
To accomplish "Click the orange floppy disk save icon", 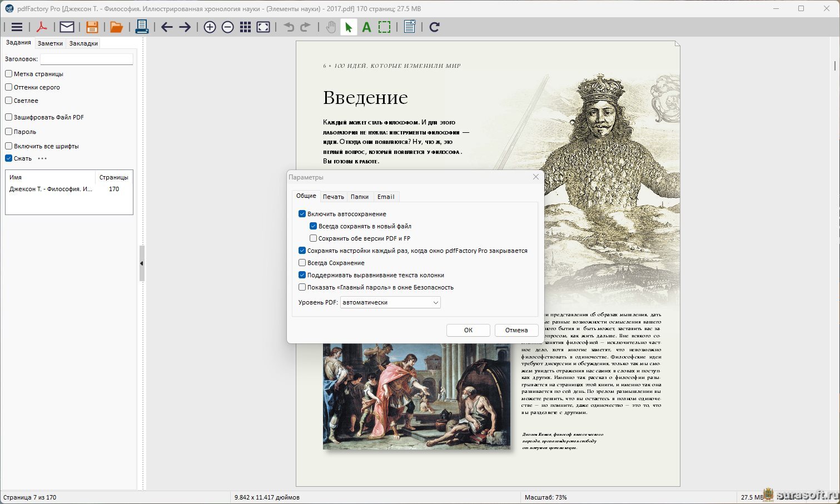I will coord(92,27).
